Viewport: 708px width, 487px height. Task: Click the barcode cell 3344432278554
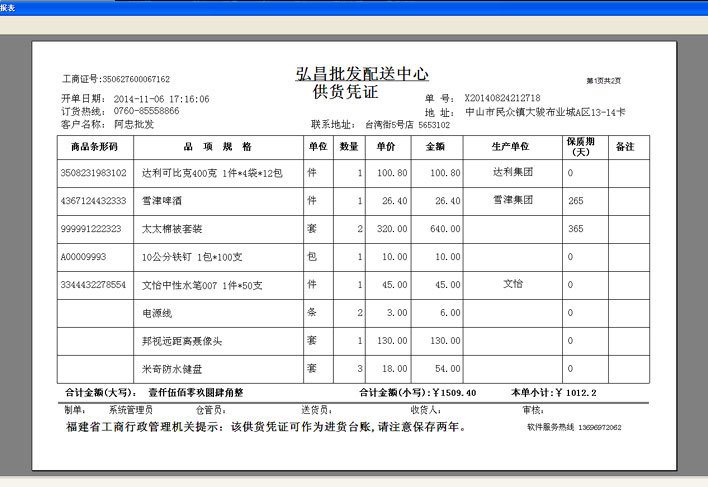click(x=93, y=285)
